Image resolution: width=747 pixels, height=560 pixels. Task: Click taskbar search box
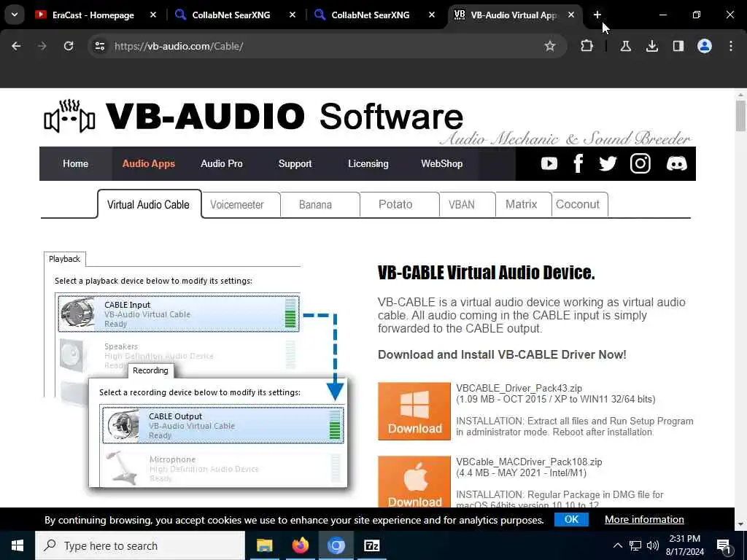tap(140, 545)
